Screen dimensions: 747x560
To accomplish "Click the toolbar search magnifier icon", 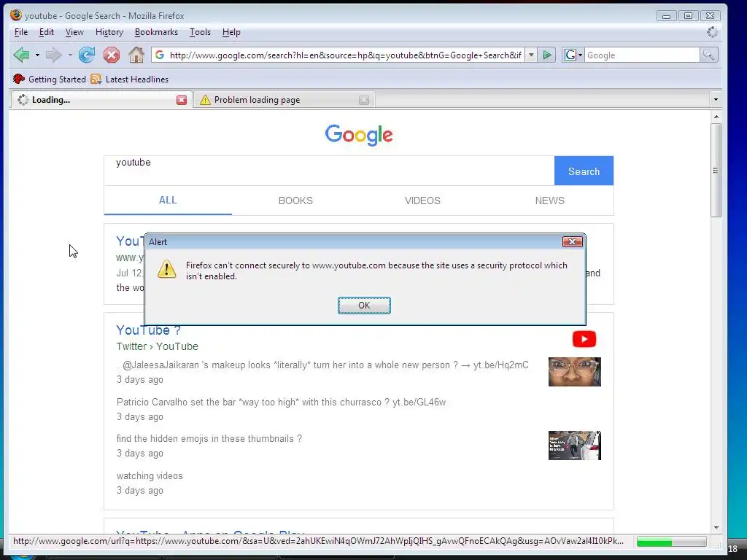I will 708,55.
